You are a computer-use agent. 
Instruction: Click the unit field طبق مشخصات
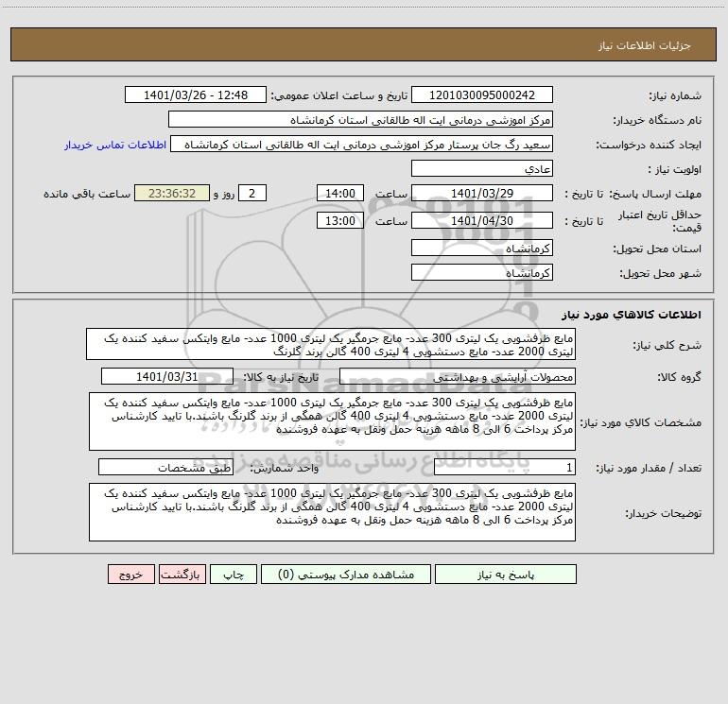(165, 468)
